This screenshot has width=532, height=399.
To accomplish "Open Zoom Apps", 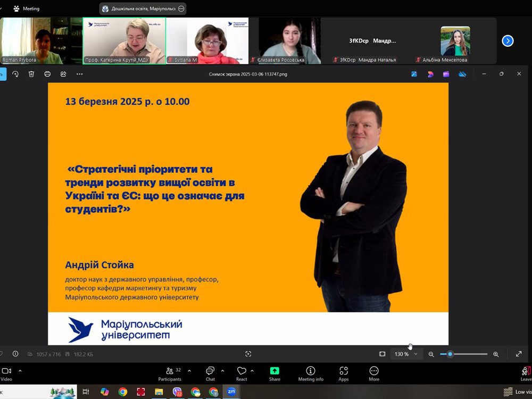I will (344, 373).
